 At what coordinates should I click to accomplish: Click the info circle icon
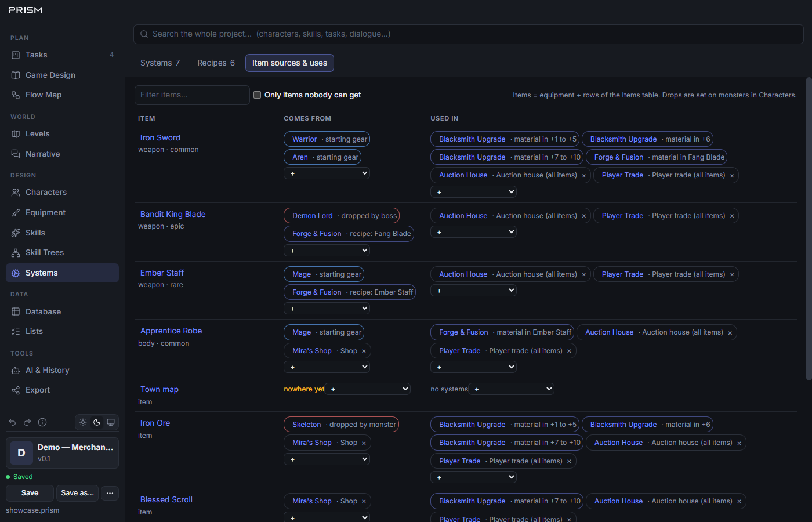click(42, 422)
